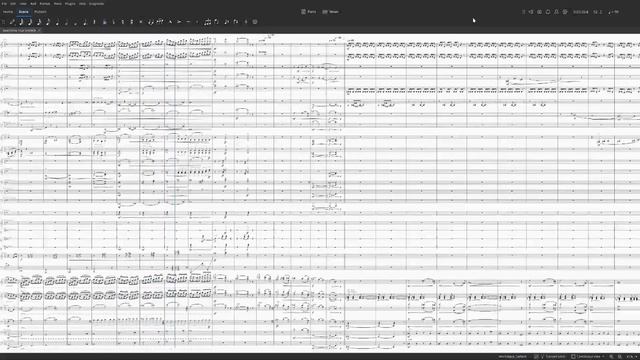Open the File menu

point(4,4)
